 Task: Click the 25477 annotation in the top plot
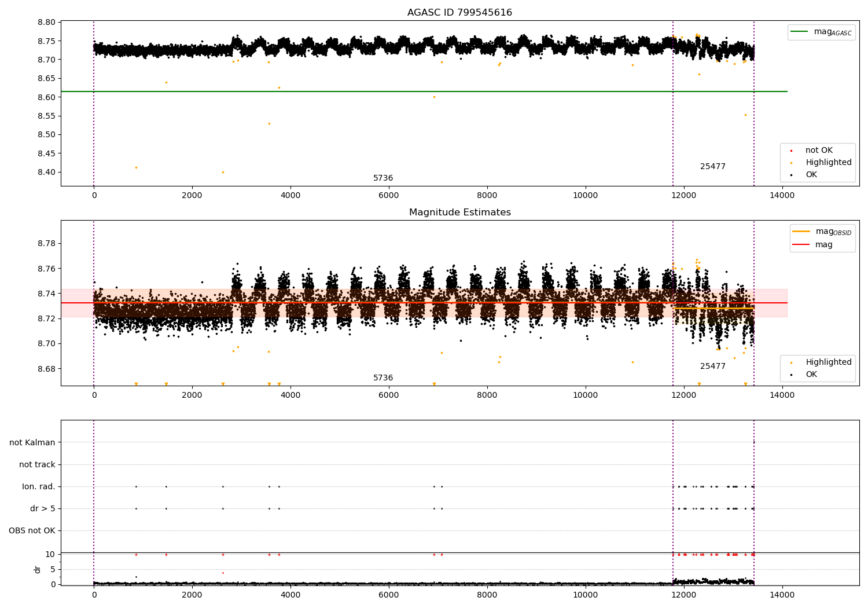pyautogui.click(x=713, y=167)
